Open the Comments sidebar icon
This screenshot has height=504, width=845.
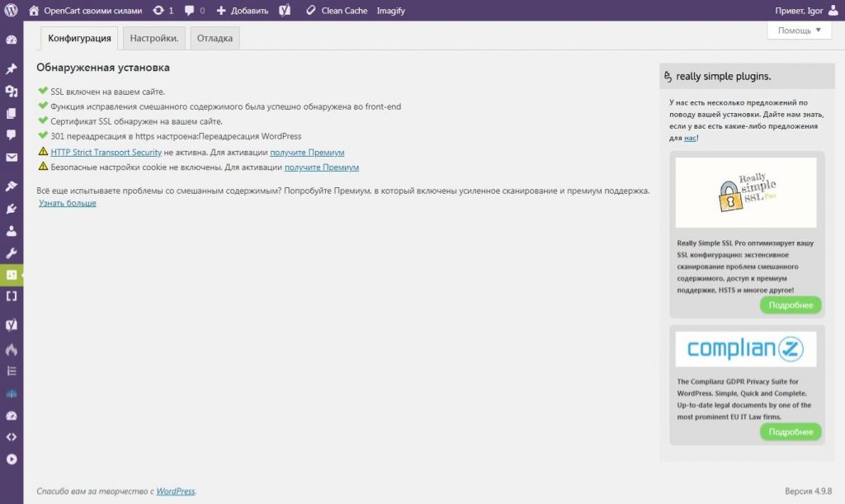tap(12, 134)
